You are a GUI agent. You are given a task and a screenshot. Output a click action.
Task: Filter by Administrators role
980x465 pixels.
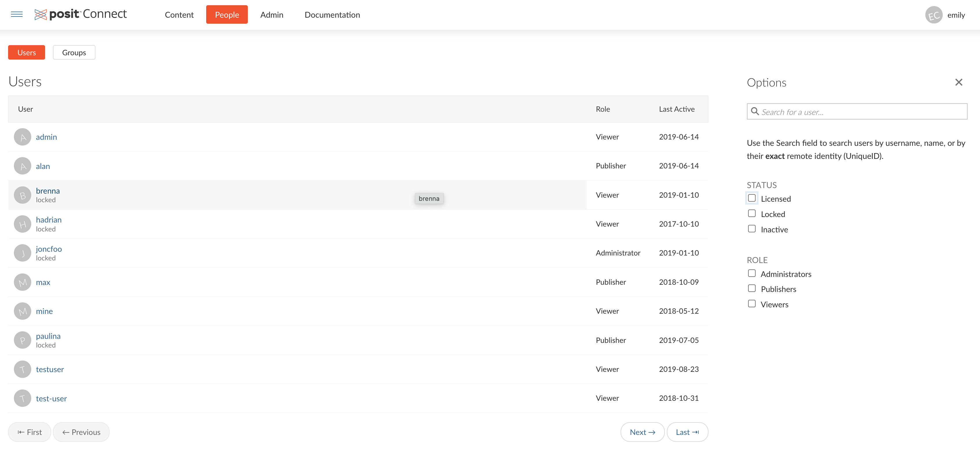(751, 273)
